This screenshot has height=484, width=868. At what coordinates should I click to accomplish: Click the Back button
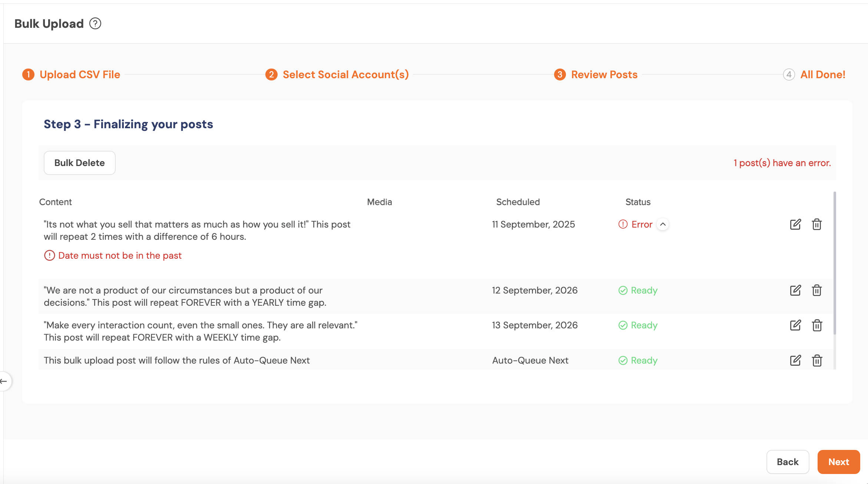(788, 462)
